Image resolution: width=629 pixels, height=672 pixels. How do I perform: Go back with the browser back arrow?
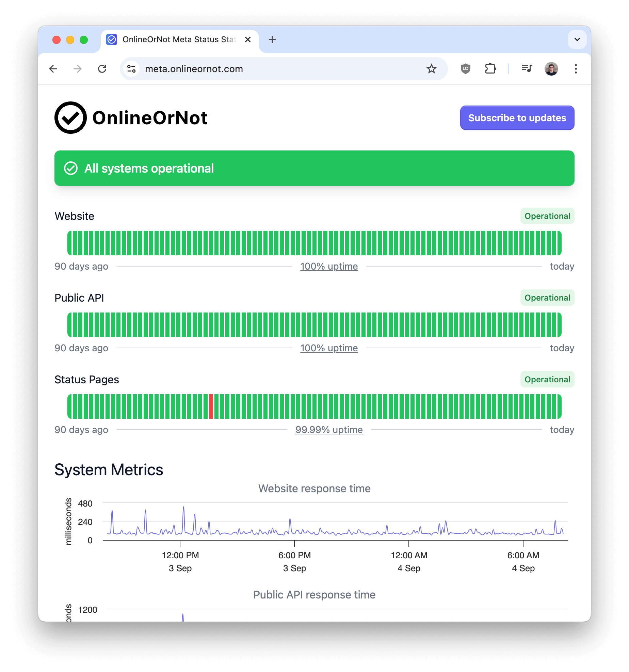[53, 69]
